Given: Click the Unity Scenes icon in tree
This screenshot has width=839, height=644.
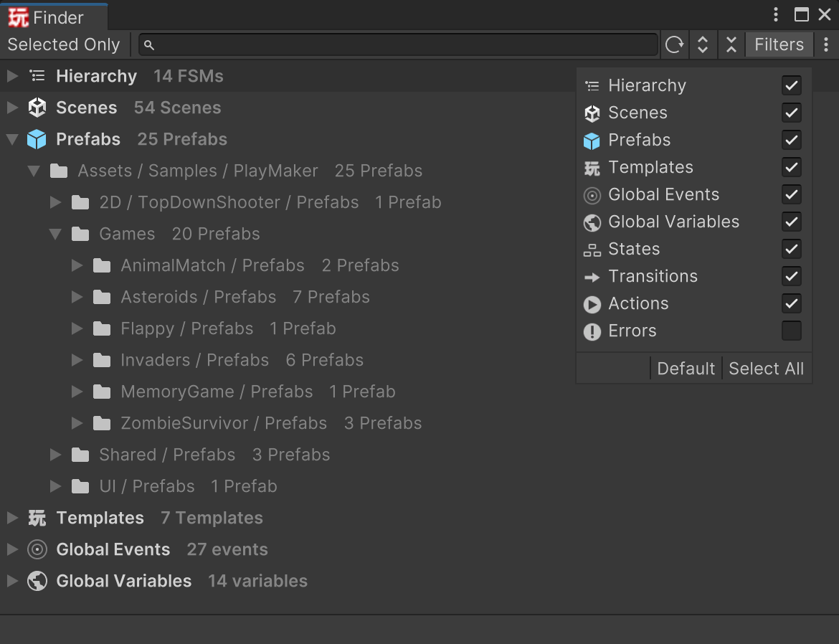Looking at the screenshot, I should (x=37, y=108).
